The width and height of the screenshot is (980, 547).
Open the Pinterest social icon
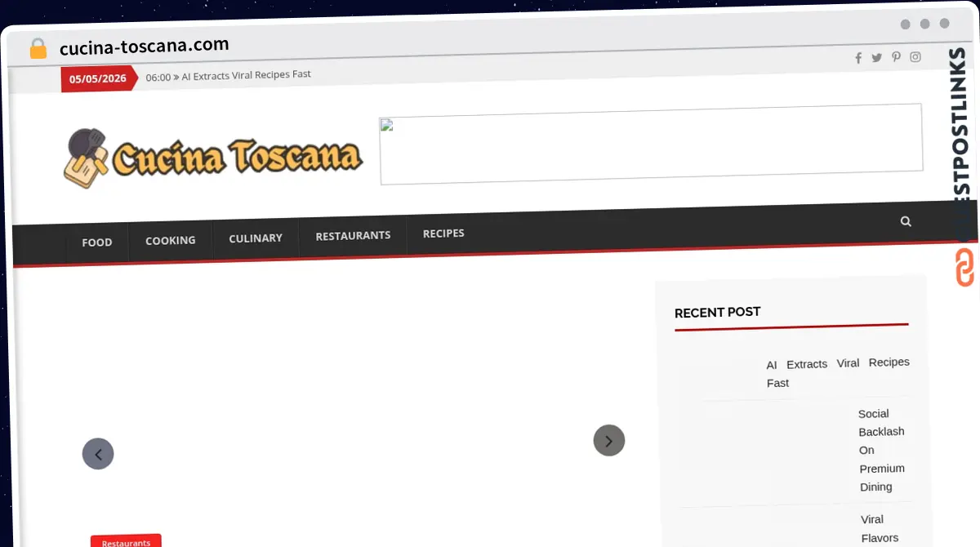897,57
